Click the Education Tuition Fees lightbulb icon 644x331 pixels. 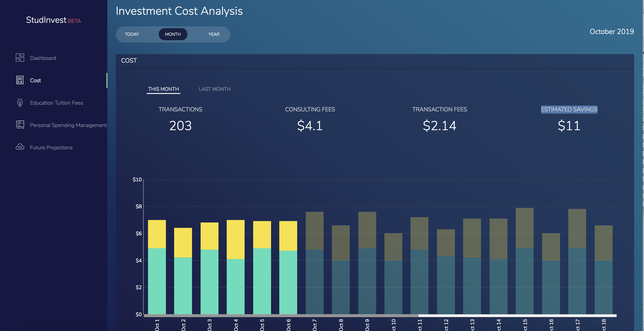click(20, 102)
